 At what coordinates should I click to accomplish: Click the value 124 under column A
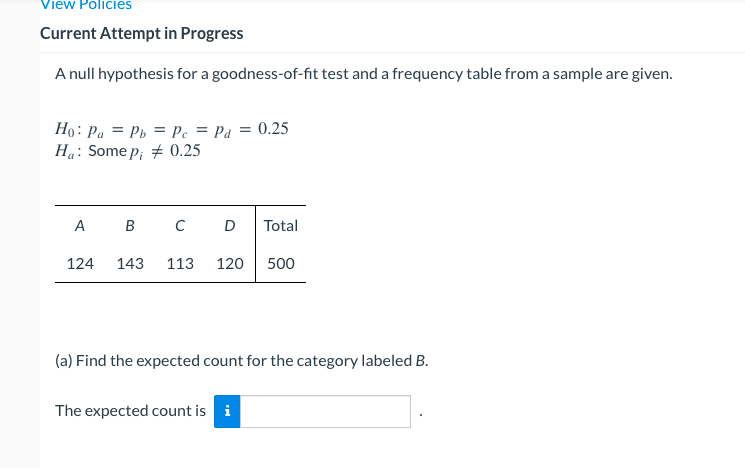click(80, 264)
